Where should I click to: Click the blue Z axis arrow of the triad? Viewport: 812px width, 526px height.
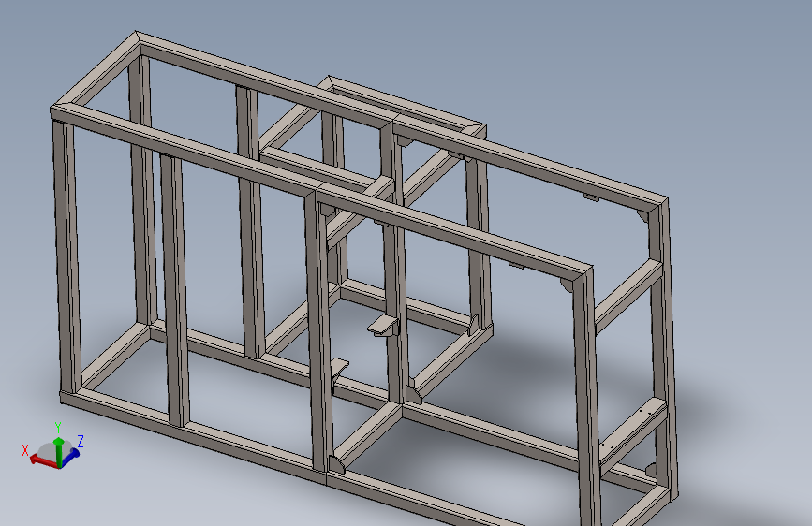(x=69, y=457)
